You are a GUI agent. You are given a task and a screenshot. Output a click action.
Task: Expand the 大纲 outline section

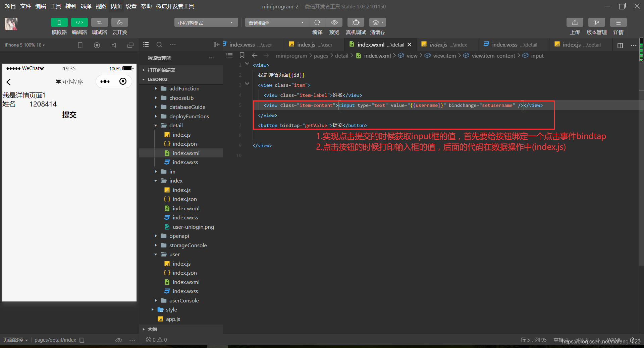coord(181,329)
